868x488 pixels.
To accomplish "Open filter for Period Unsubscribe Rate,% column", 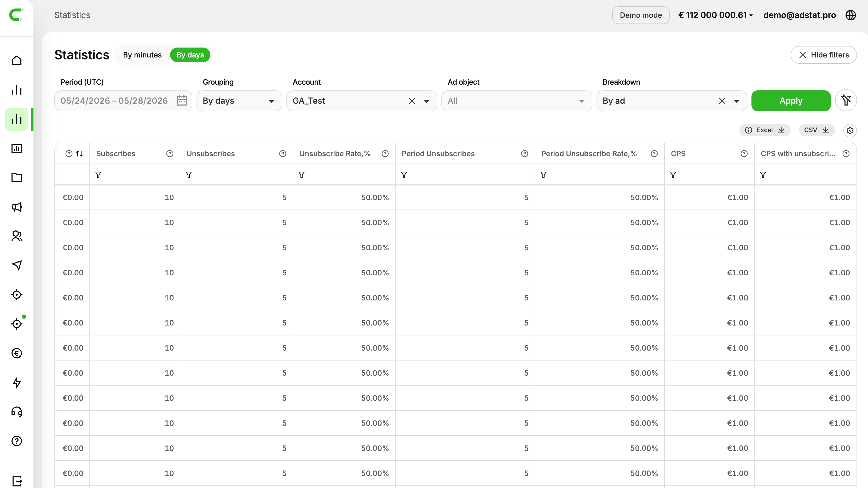I will [543, 175].
